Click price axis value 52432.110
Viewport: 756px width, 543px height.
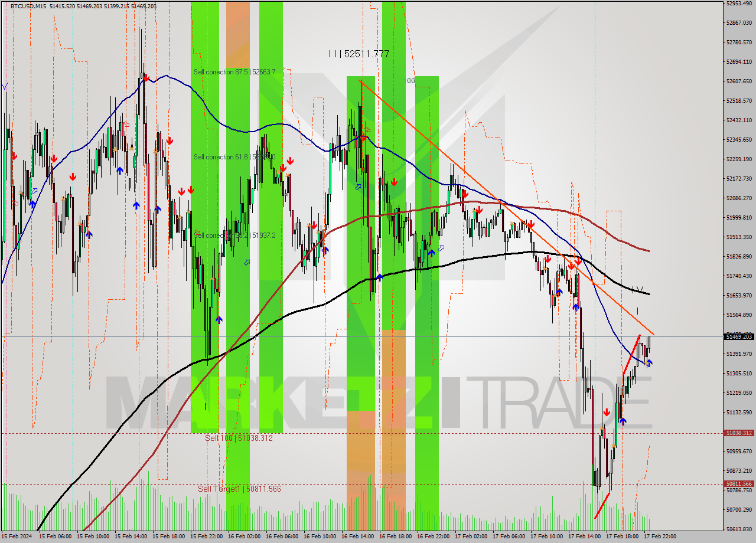coord(739,120)
